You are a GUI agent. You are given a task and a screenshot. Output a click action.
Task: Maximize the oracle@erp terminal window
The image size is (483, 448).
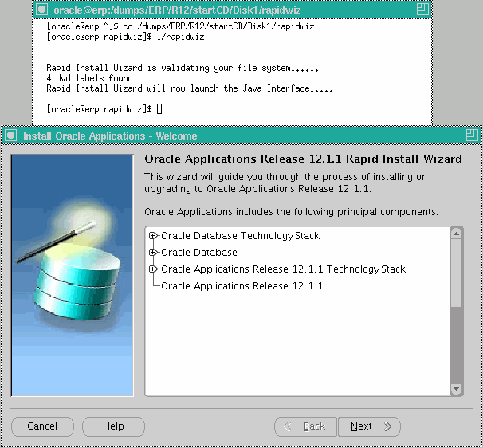422,10
